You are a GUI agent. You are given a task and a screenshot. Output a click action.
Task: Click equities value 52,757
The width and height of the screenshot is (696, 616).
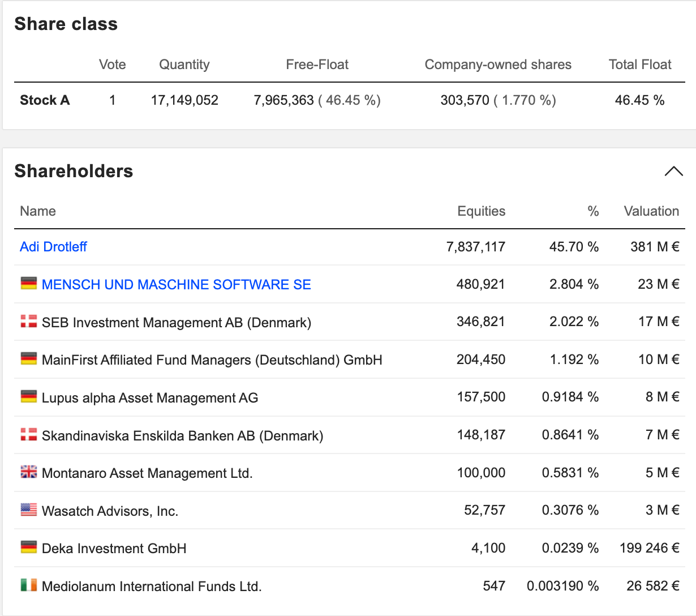(x=485, y=510)
